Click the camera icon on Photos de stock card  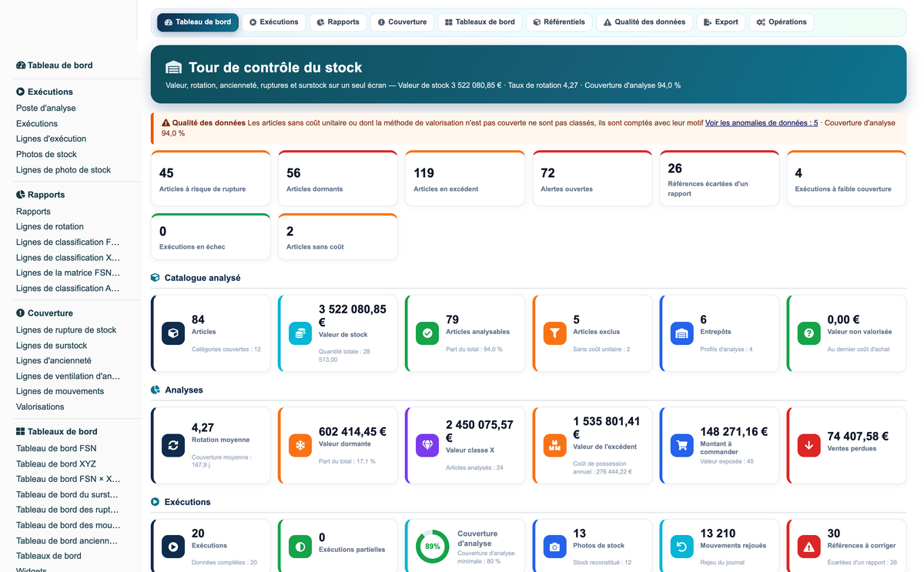pos(554,547)
